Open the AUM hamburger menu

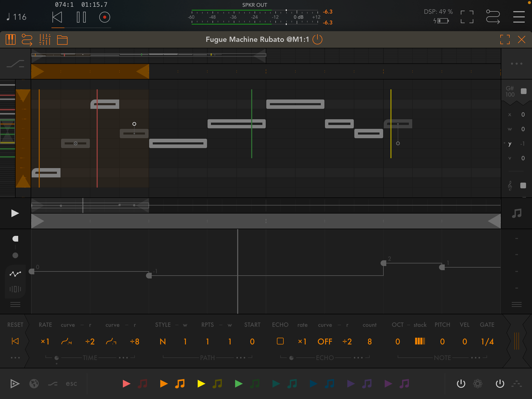point(519,17)
